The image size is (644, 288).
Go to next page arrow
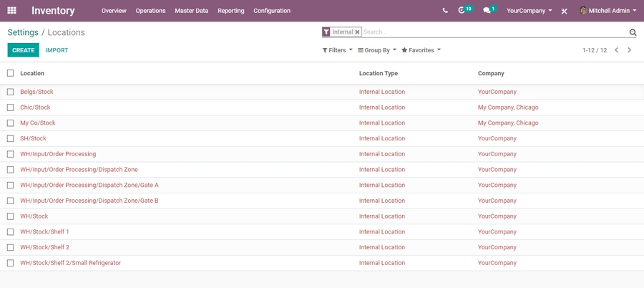(630, 50)
